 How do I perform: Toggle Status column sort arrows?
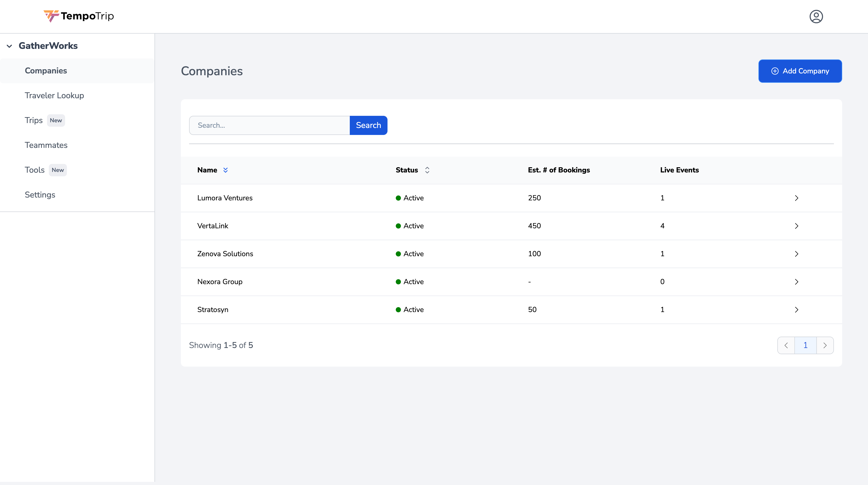click(x=427, y=170)
